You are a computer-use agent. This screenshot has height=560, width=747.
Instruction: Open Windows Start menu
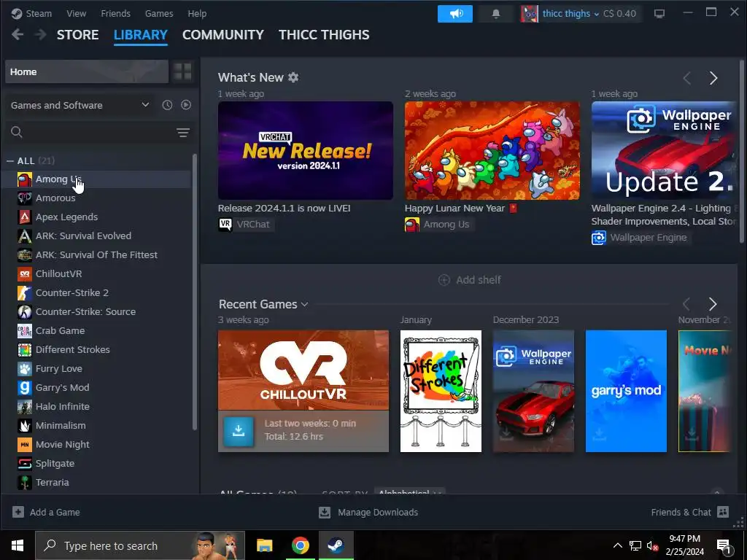[18, 545]
